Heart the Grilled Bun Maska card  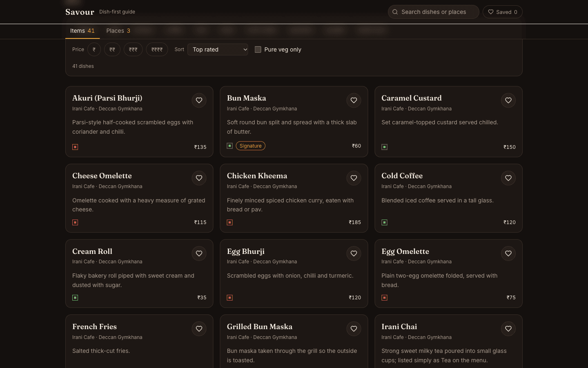(354, 329)
